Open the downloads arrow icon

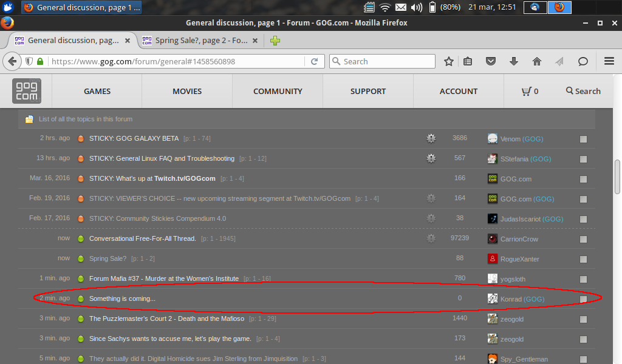[514, 61]
